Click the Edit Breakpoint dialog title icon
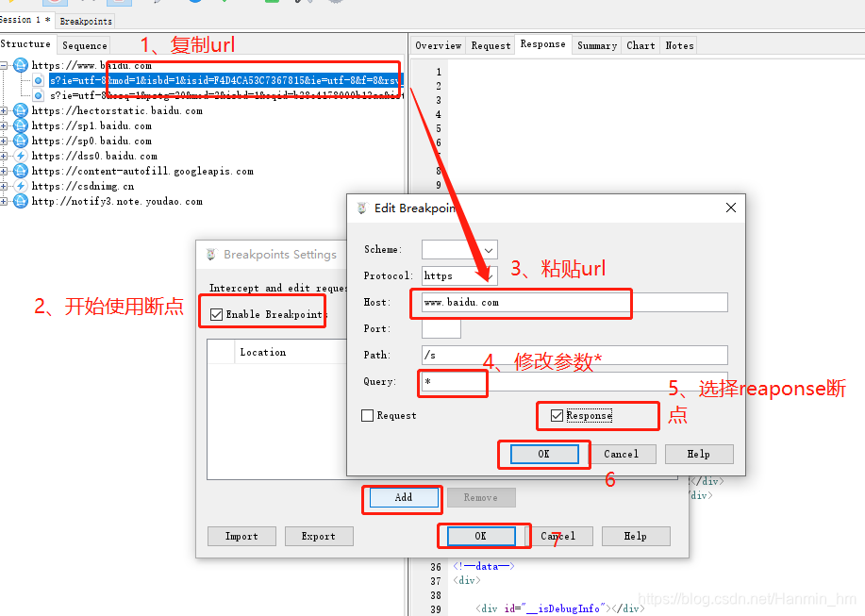Viewport: 865px width, 616px height. coord(362,208)
